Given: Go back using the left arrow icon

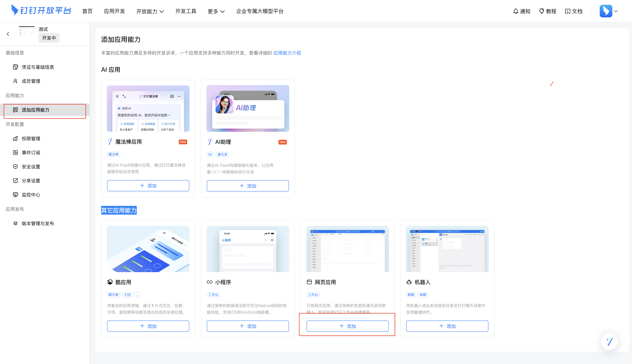Looking at the screenshot, I should tap(8, 34).
